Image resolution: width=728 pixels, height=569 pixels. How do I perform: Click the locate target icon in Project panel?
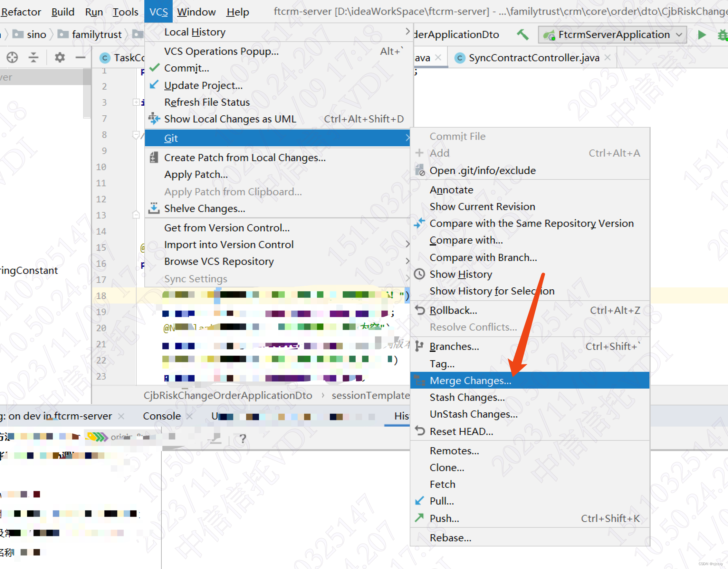[x=12, y=57]
